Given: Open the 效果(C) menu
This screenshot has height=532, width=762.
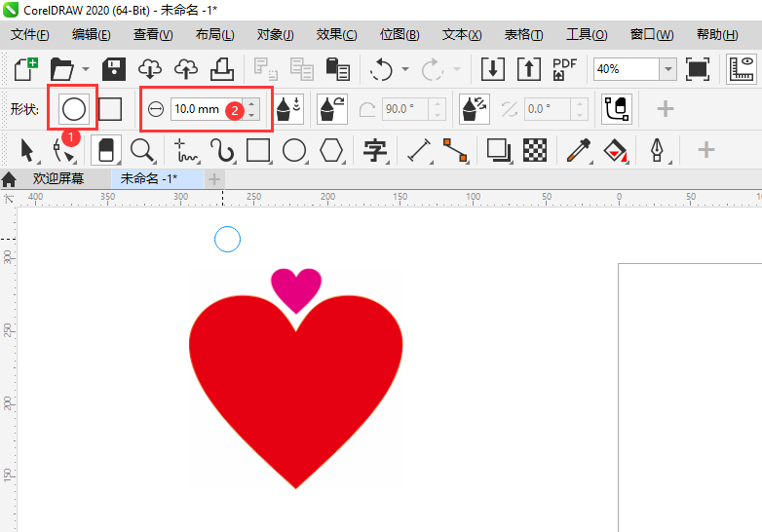Looking at the screenshot, I should (336, 35).
